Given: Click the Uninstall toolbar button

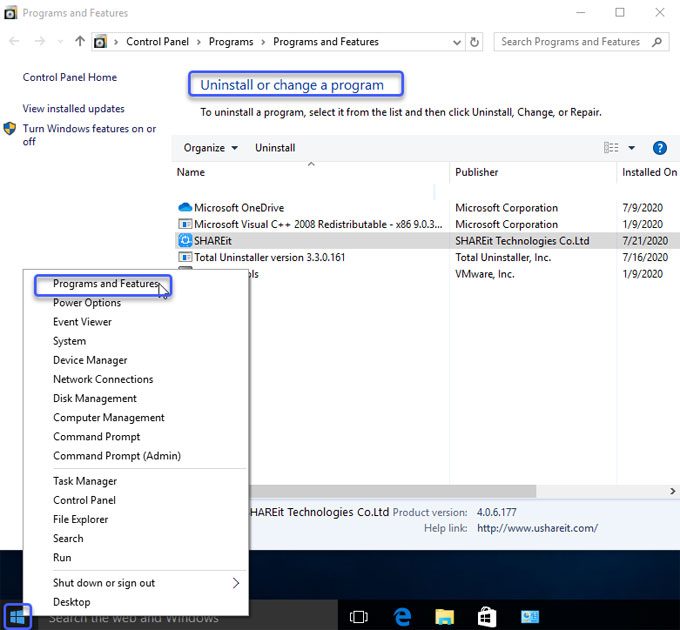Looking at the screenshot, I should pos(275,148).
